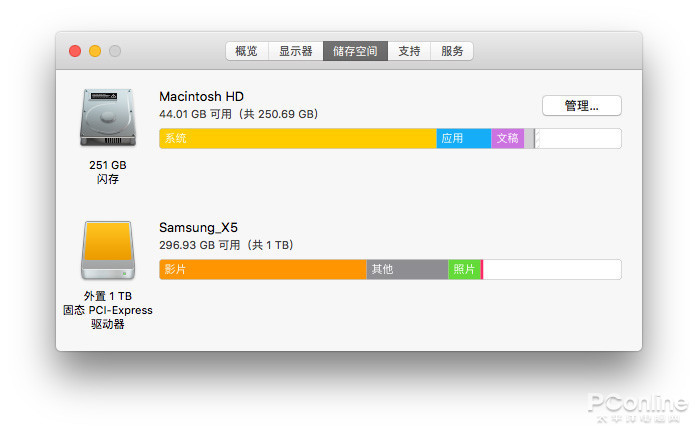Switch to the 显示器 tab
Image resolution: width=698 pixels, height=431 pixels.
295,51
